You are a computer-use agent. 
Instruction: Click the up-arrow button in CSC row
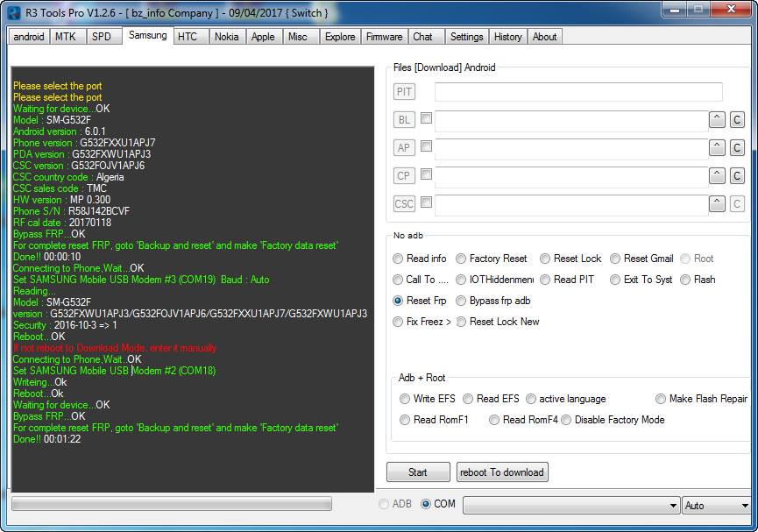pyautogui.click(x=717, y=203)
